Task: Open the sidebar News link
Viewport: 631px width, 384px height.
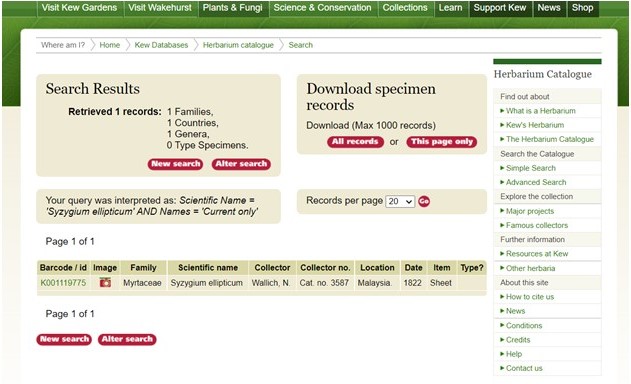Action: click(x=516, y=311)
